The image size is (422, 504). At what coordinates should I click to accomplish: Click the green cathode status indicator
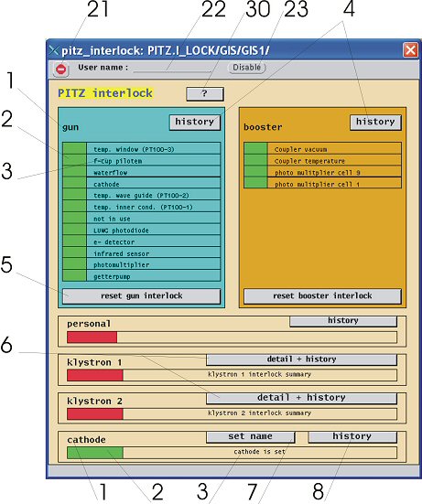click(x=95, y=453)
